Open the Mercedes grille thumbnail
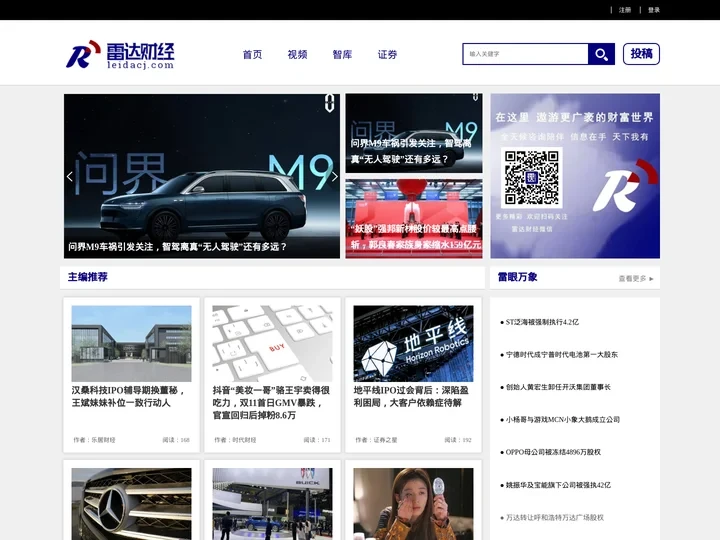Screen dimensions: 720x540 (131, 504)
